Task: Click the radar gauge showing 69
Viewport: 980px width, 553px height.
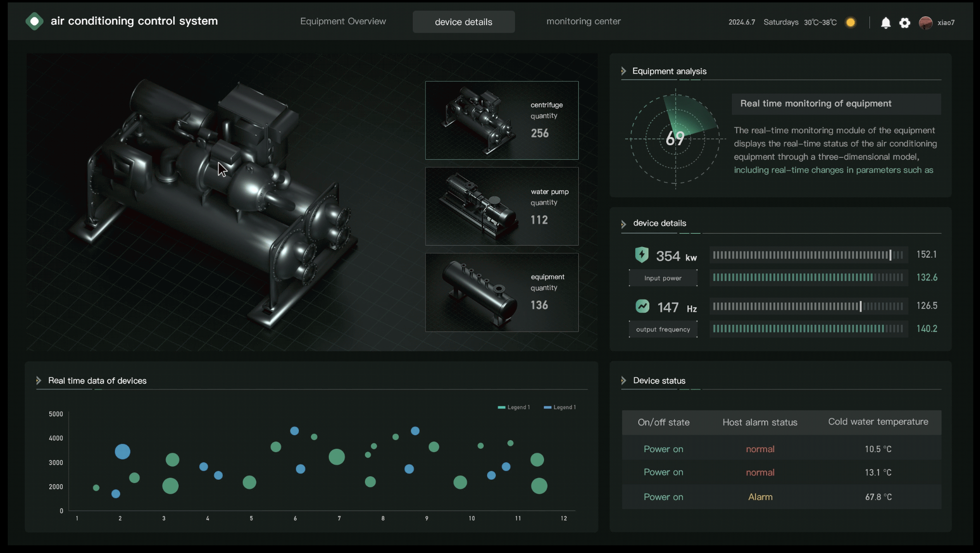Action: point(675,139)
